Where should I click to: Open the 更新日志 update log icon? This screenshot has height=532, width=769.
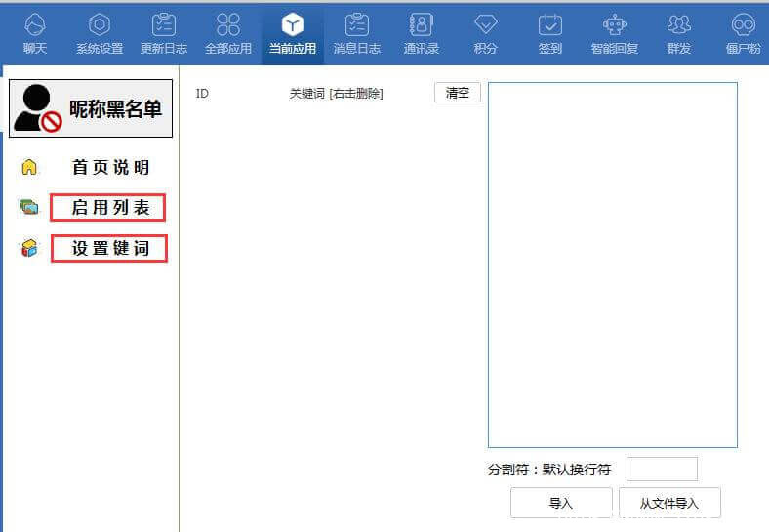164,25
